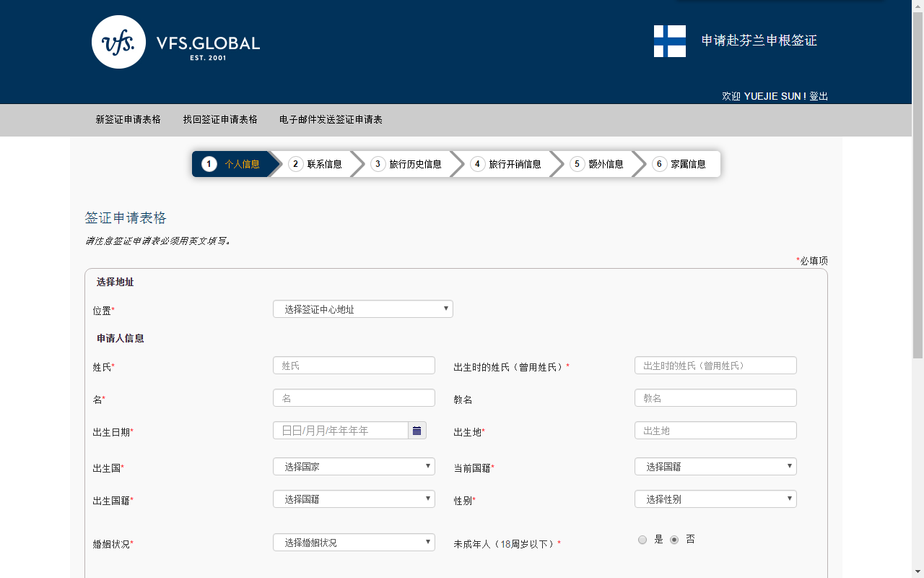This screenshot has width=924, height=578.
Task: Click the 登出 logout link
Action: point(819,96)
